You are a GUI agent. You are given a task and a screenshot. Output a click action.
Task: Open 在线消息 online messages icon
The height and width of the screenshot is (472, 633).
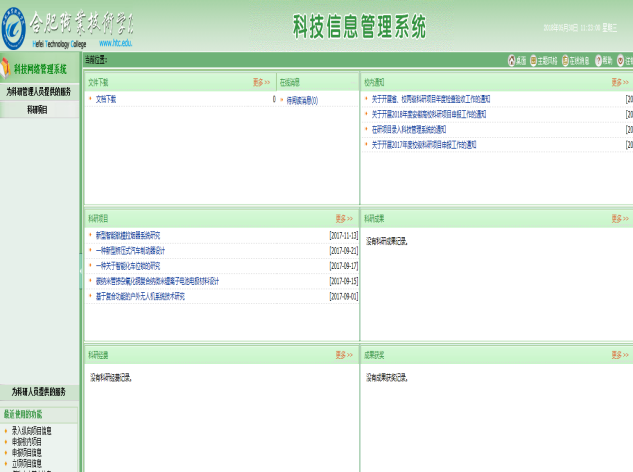tap(567, 61)
